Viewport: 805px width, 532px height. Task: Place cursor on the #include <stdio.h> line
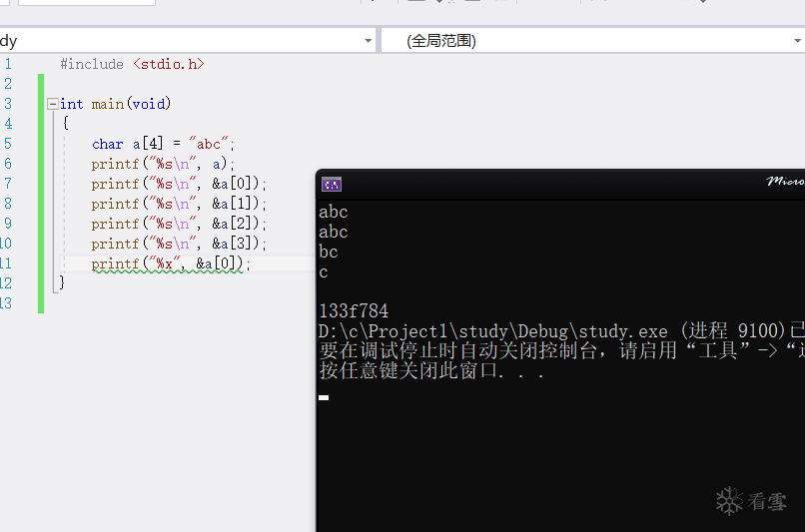coord(132,64)
